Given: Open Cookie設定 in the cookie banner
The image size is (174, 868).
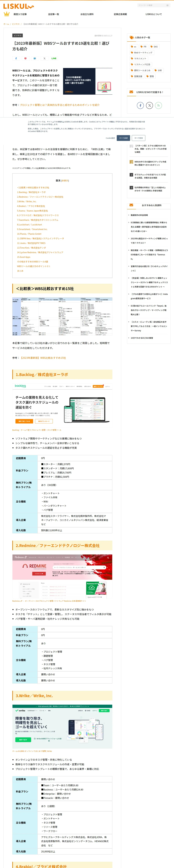Looking at the screenshot, I should [110, 138].
